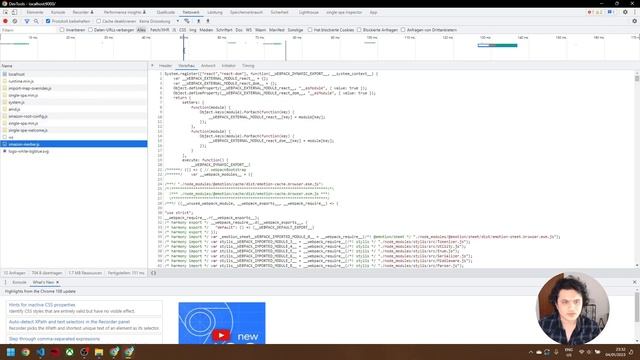Pretty-print the source with the braces icon

(x=153, y=273)
